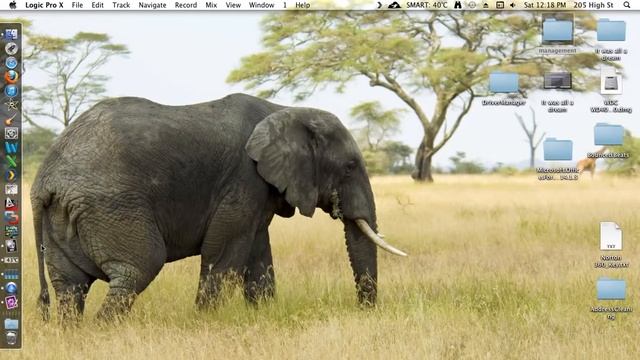Screen dimensions: 640x360
Task: Launch Microsoft Excel from the dock
Action: tap(11, 161)
